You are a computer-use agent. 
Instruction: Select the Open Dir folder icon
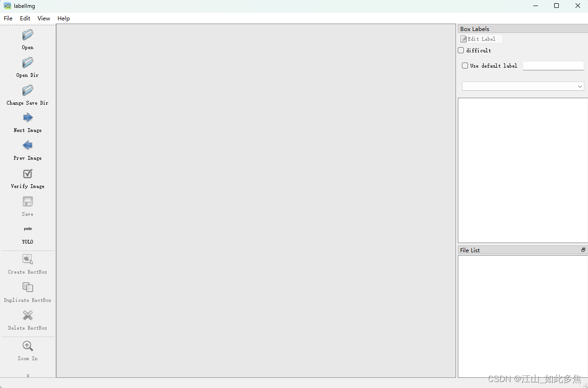pos(28,63)
